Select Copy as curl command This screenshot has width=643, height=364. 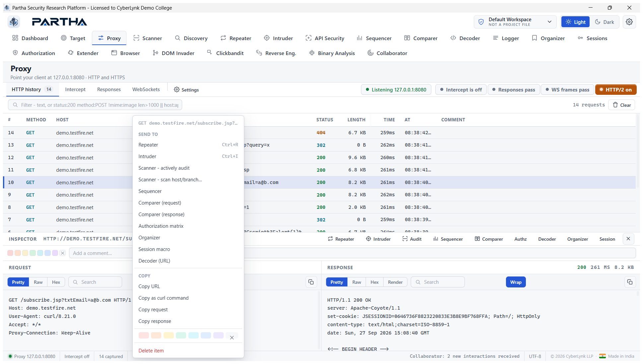coord(188,298)
